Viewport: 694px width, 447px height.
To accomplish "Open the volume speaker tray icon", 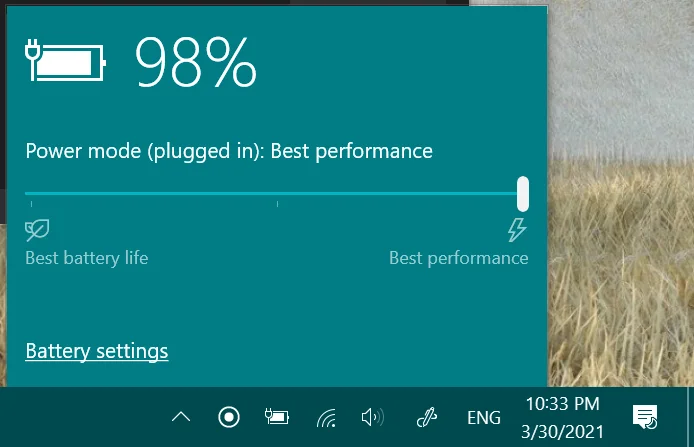I will coord(373,417).
